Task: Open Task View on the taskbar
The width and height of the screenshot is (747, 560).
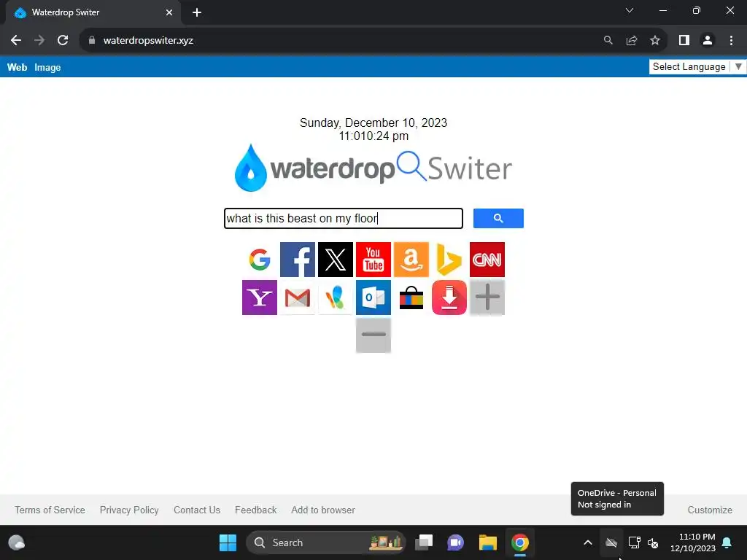Action: click(424, 542)
